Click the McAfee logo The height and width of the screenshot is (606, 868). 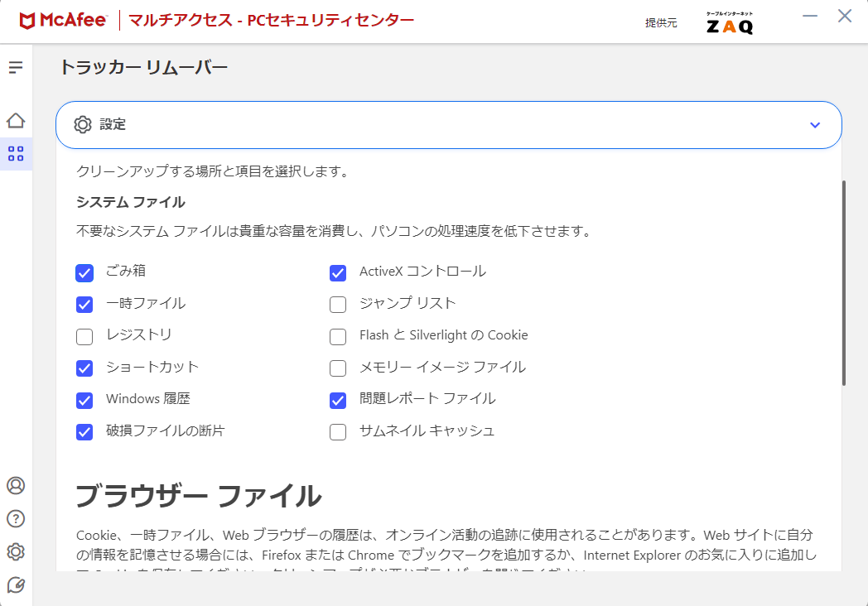(x=63, y=21)
